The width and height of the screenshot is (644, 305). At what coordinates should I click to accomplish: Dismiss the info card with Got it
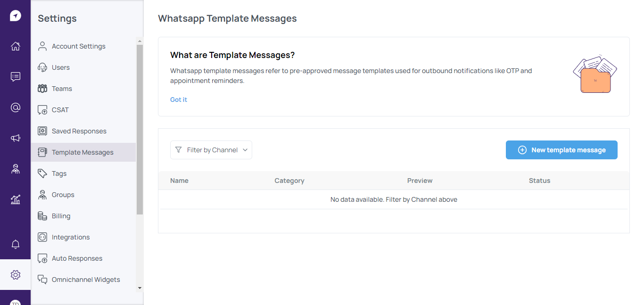click(179, 99)
